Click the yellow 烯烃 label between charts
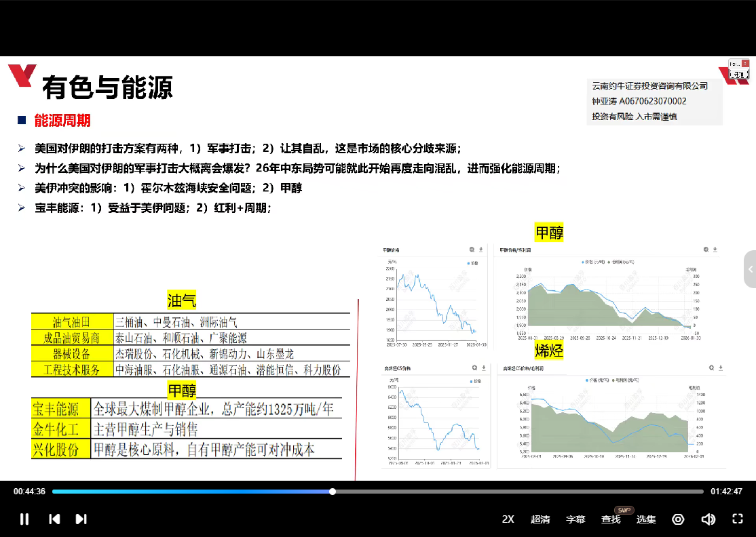756x537 pixels. 549,350
